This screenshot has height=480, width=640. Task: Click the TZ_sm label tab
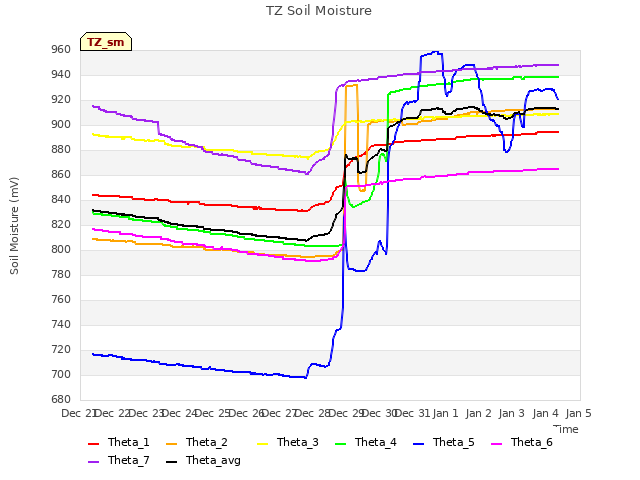[x=106, y=42]
